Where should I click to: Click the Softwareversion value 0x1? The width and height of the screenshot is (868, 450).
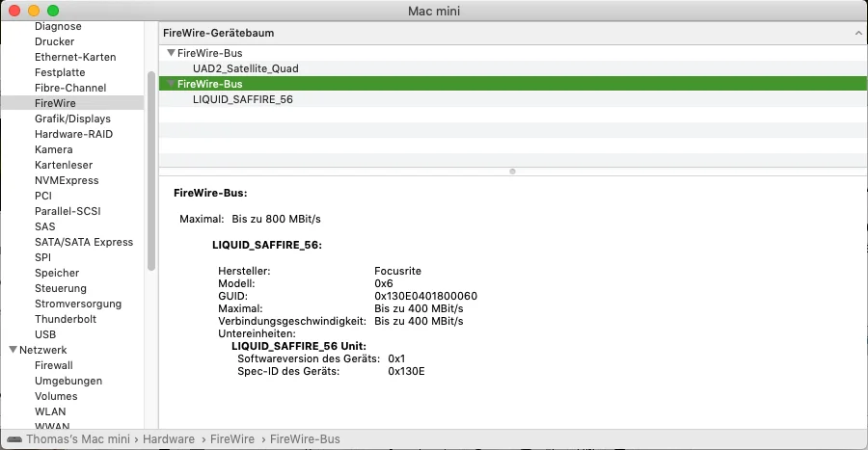[396, 358]
